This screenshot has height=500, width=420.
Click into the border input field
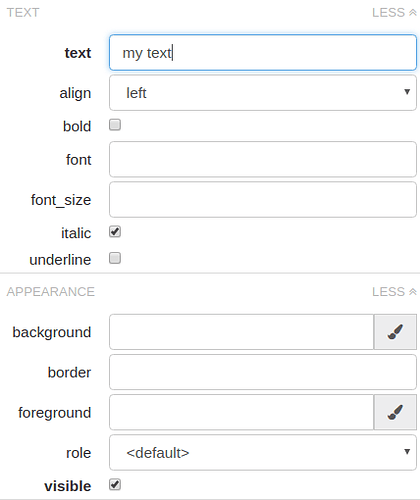click(x=263, y=372)
